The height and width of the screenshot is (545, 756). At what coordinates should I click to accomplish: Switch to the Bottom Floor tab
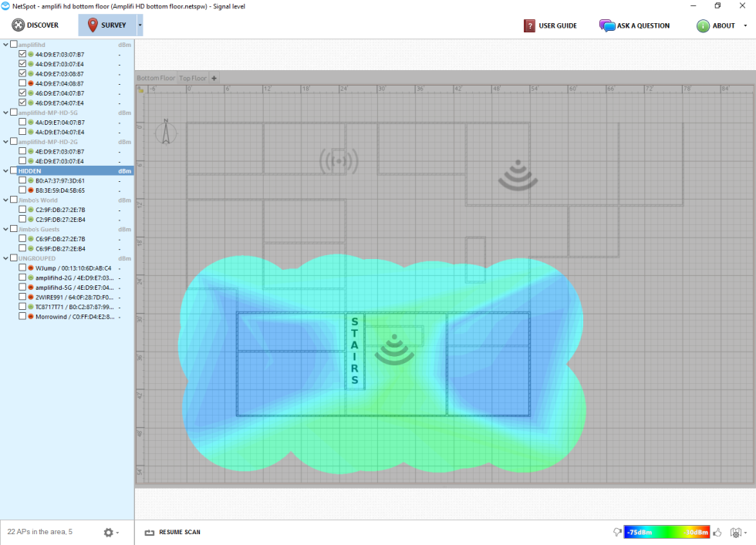coord(156,78)
